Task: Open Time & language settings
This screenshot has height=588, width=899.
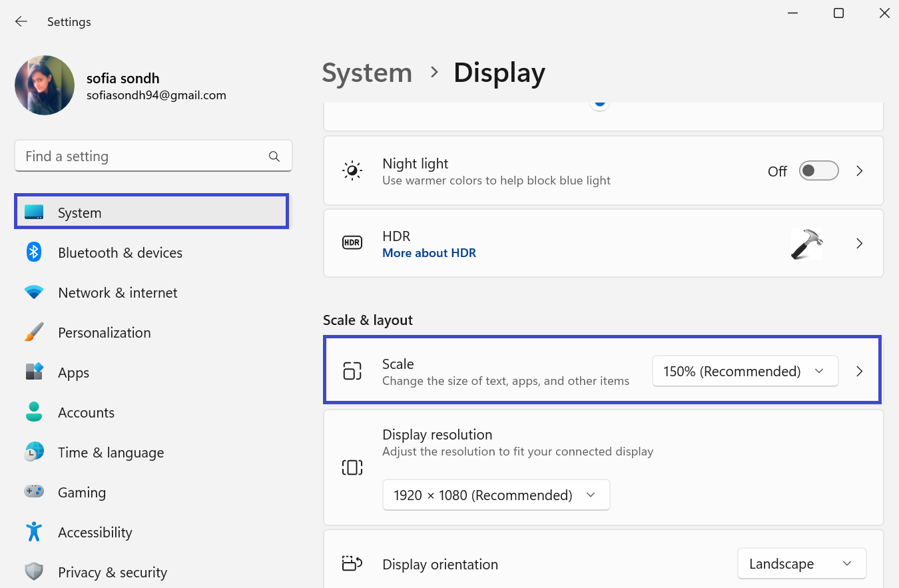Action: click(111, 453)
